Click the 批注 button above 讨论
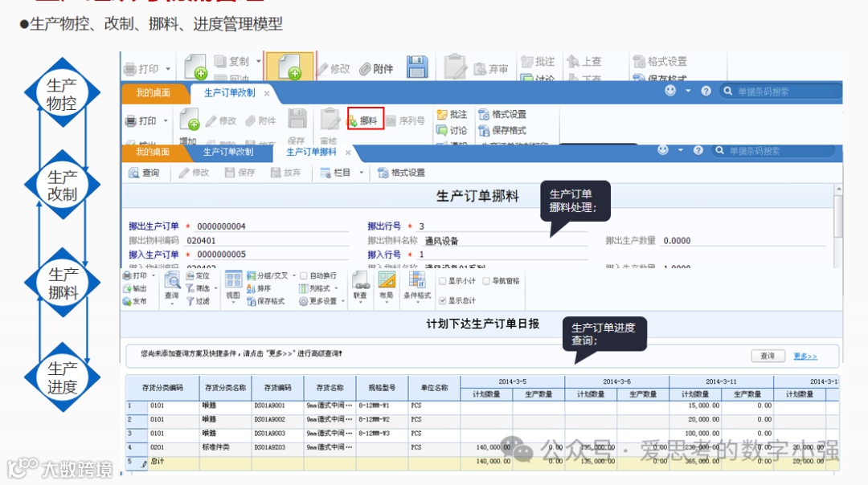 tap(452, 114)
